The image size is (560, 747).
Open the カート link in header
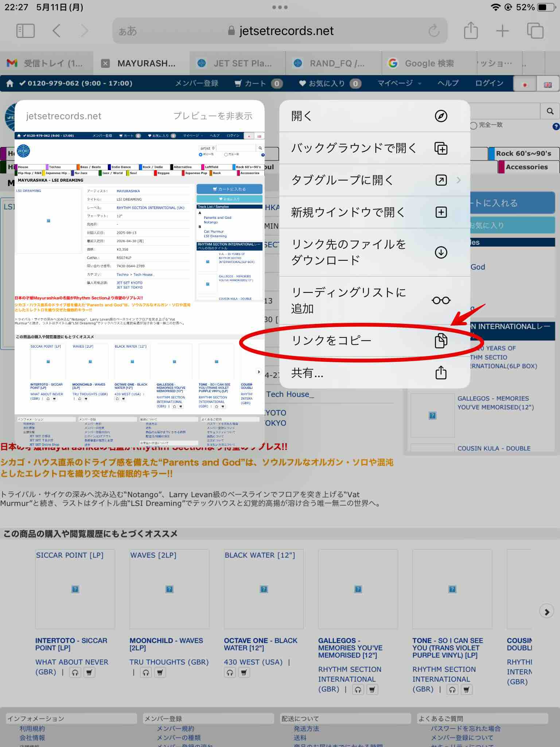coord(258,84)
